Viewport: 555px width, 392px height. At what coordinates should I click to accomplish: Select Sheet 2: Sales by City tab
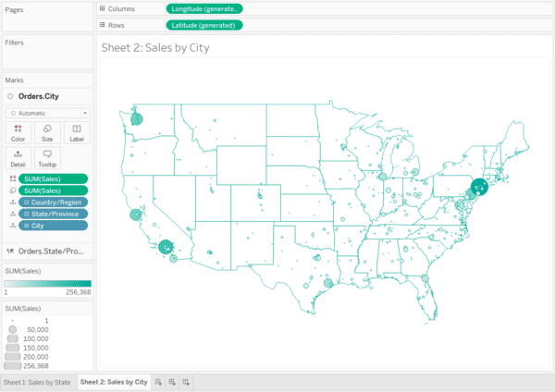(114, 381)
